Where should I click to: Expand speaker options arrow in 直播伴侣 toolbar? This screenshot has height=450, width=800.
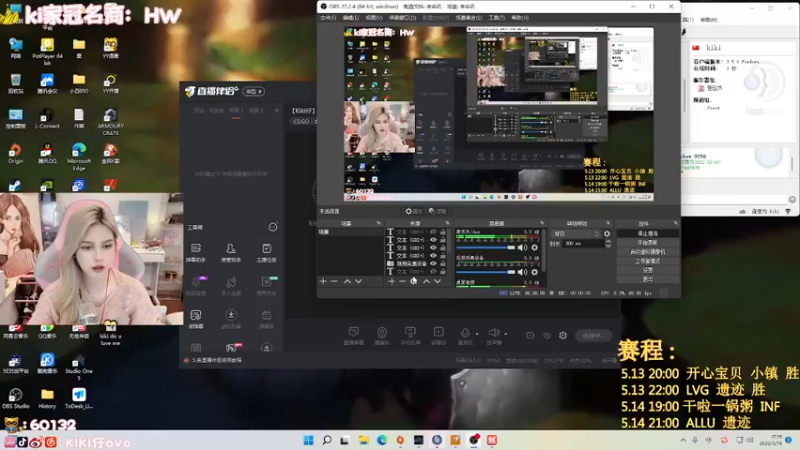click(506, 334)
